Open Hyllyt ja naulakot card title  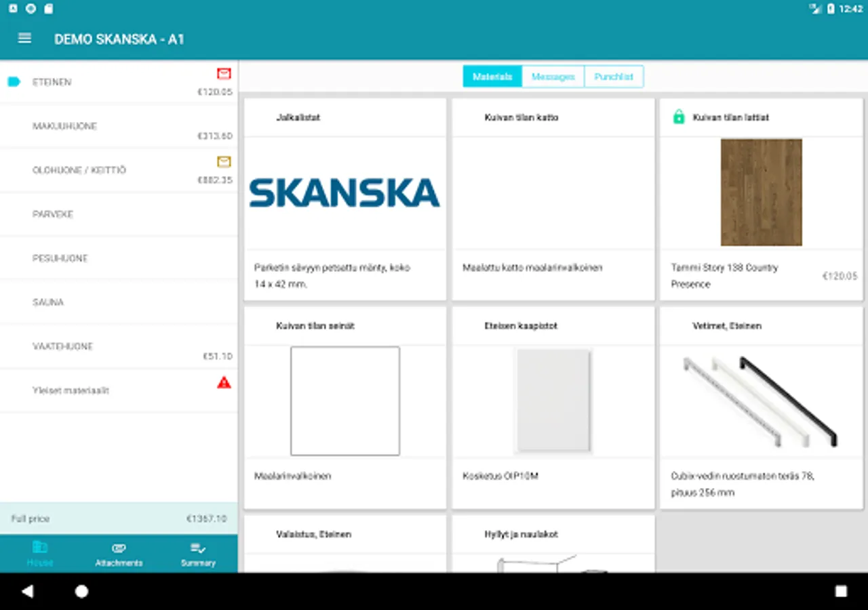pos(521,534)
